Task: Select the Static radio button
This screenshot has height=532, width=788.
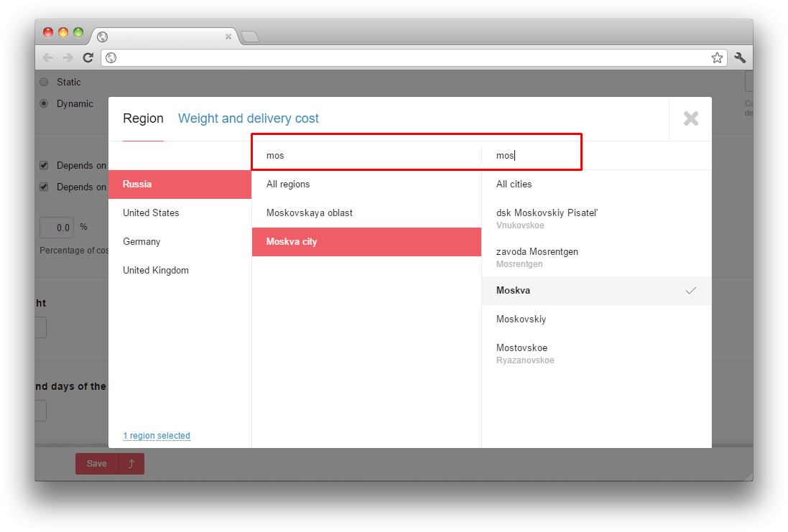Action: [45, 82]
